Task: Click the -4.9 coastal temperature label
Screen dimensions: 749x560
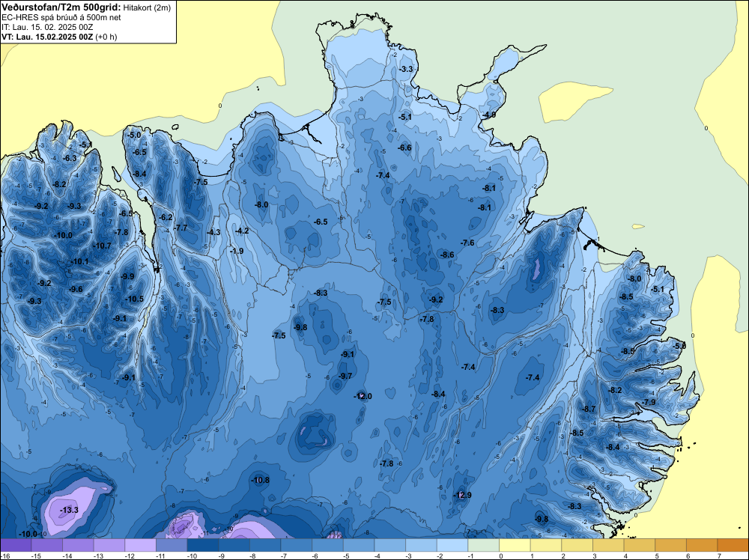Action: [488, 115]
